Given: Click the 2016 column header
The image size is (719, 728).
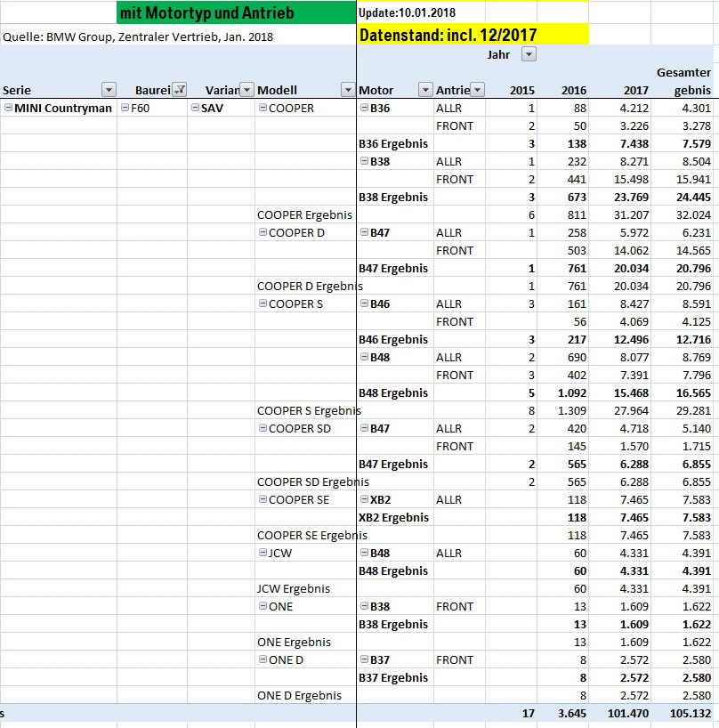Looking at the screenshot, I should pos(574,90).
